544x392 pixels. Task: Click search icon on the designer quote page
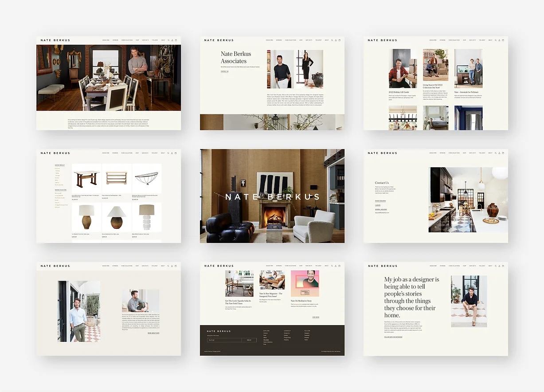coord(495,266)
